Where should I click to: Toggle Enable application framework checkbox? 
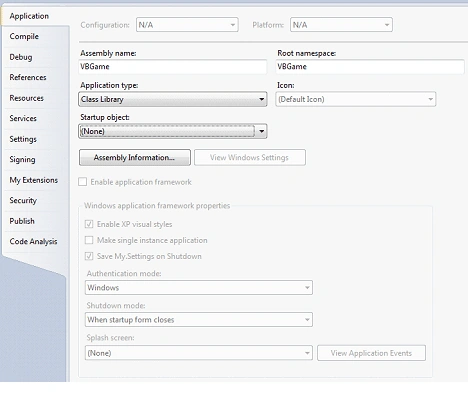tap(82, 182)
